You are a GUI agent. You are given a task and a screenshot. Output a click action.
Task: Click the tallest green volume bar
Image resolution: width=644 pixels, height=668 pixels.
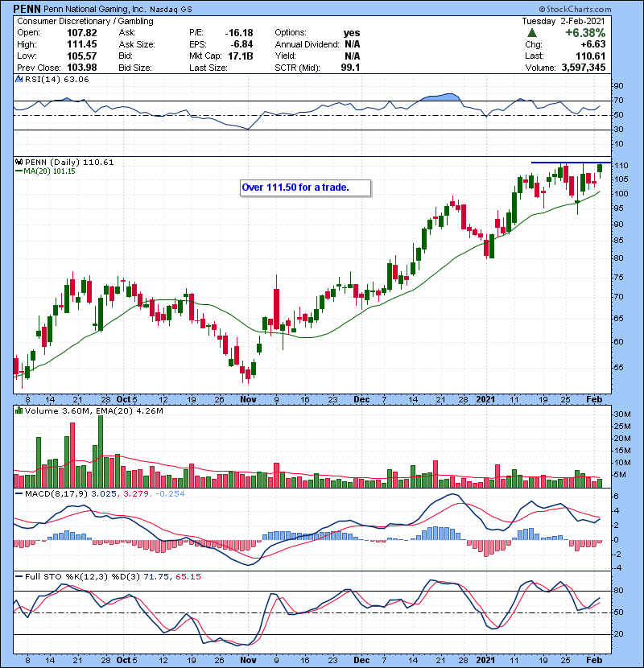pyautogui.click(x=101, y=452)
